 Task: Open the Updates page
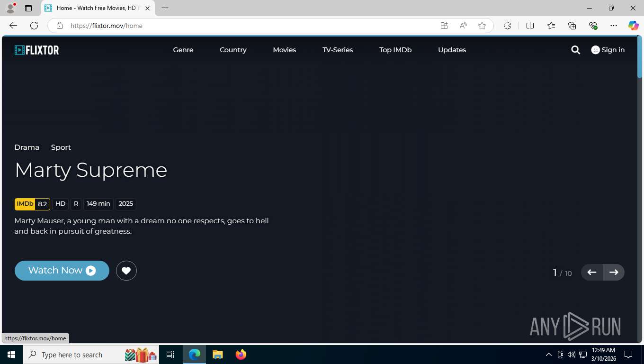[x=452, y=50]
